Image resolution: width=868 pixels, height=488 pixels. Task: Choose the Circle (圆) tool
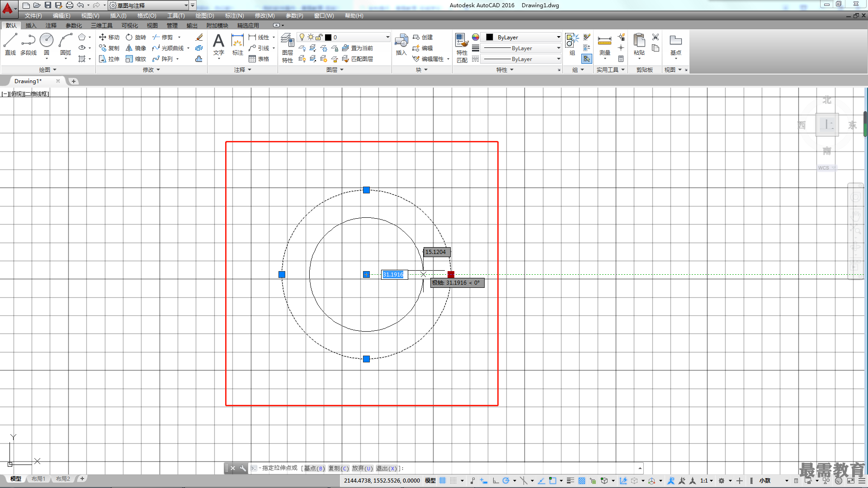(x=47, y=44)
